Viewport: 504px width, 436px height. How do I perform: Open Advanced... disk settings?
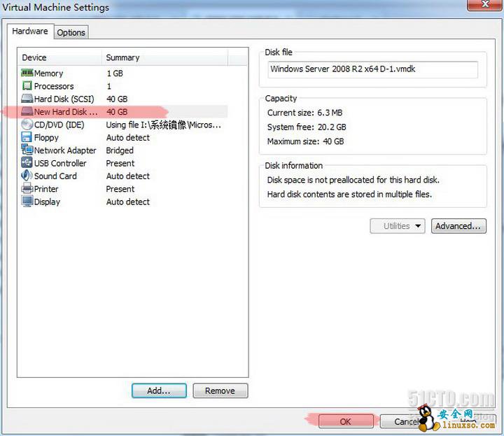458,226
